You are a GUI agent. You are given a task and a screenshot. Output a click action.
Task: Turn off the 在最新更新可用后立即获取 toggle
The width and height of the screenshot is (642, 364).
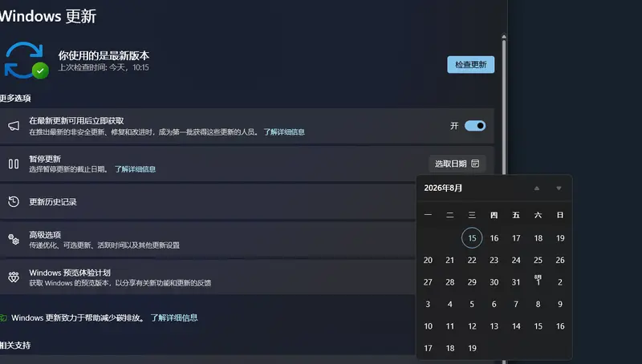pos(475,126)
